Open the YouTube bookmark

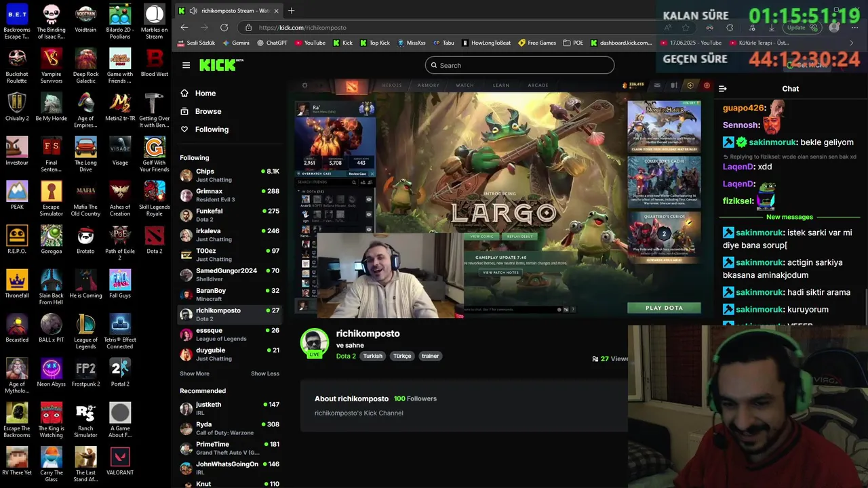coord(310,43)
